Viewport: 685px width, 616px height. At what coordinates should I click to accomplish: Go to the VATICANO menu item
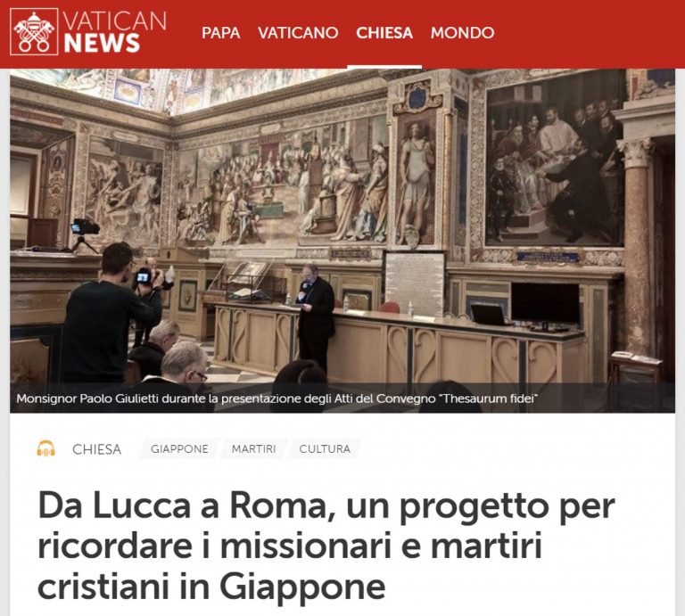click(x=298, y=33)
